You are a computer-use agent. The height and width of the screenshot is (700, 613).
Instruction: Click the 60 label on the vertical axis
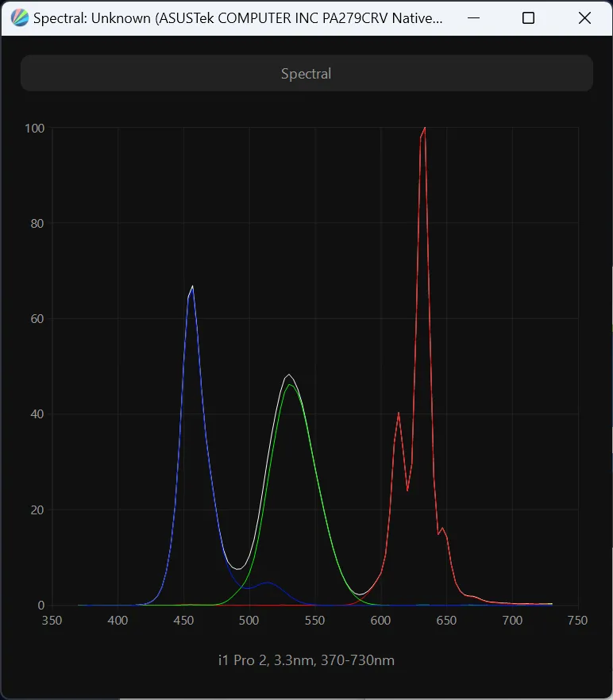(37, 319)
